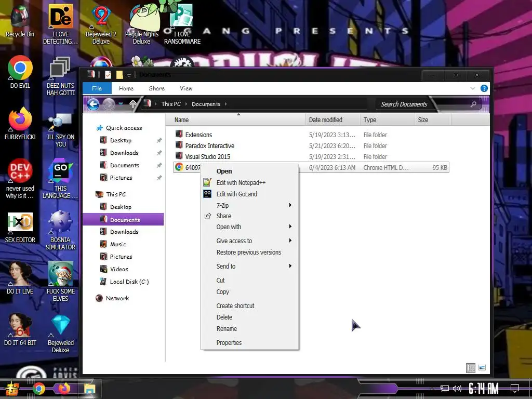The image size is (532, 399).
Task: Click the Back arrow in Explorer
Action: pyautogui.click(x=93, y=104)
